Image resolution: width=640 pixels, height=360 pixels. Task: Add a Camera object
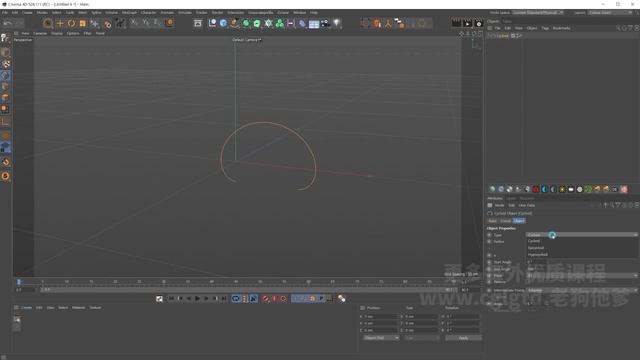325,23
